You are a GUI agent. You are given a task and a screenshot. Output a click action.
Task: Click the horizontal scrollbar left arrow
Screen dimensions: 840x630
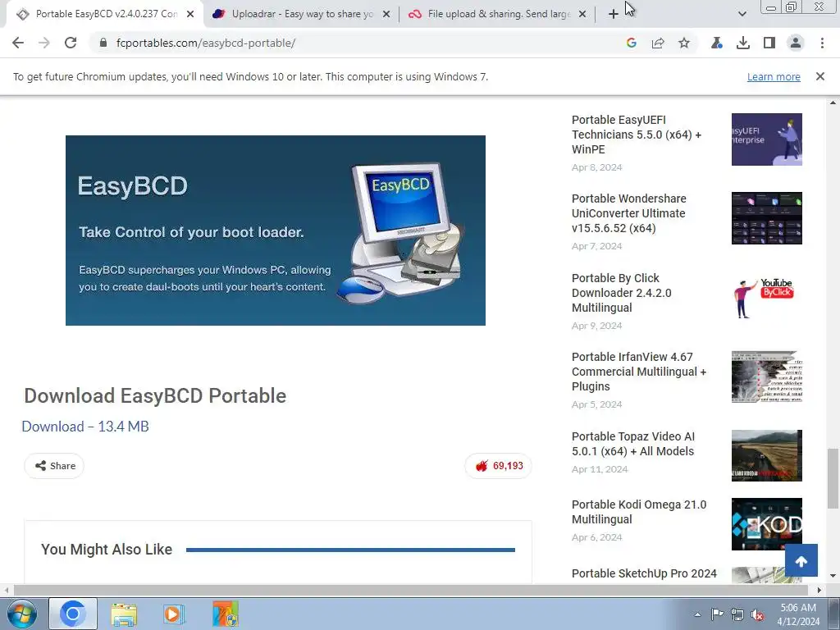click(7, 590)
